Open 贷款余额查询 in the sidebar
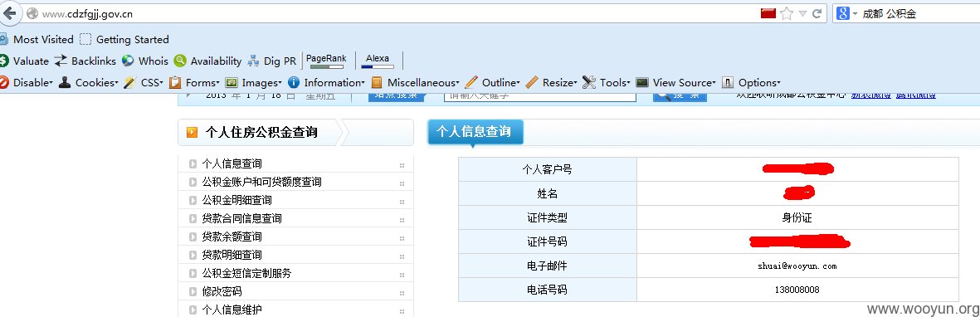980x317 pixels. pyautogui.click(x=232, y=237)
